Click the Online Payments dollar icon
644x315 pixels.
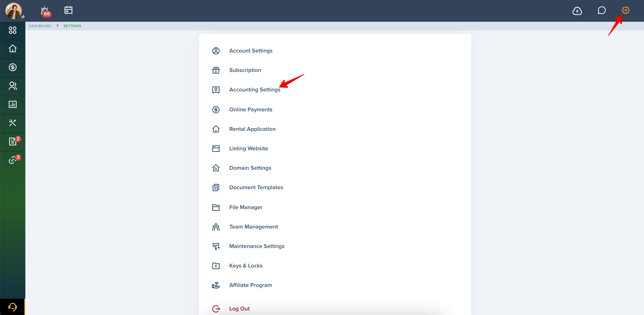click(216, 110)
